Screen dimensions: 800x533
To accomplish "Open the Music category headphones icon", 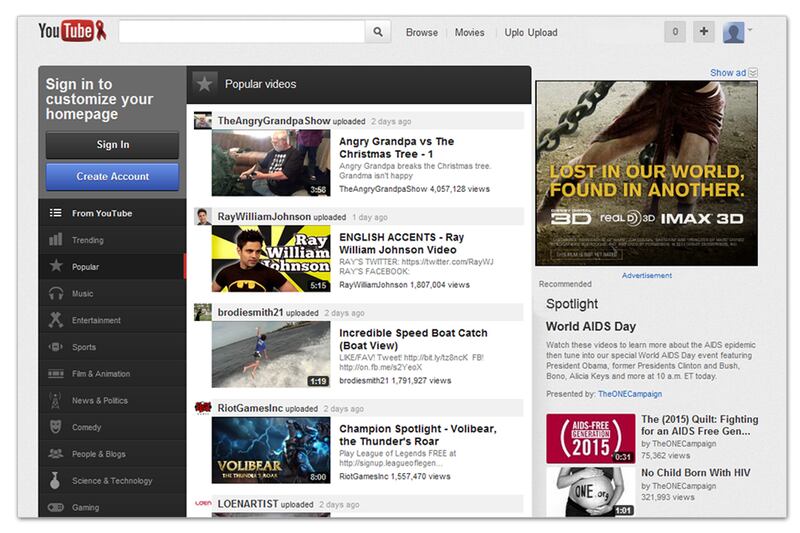I will 56,294.
